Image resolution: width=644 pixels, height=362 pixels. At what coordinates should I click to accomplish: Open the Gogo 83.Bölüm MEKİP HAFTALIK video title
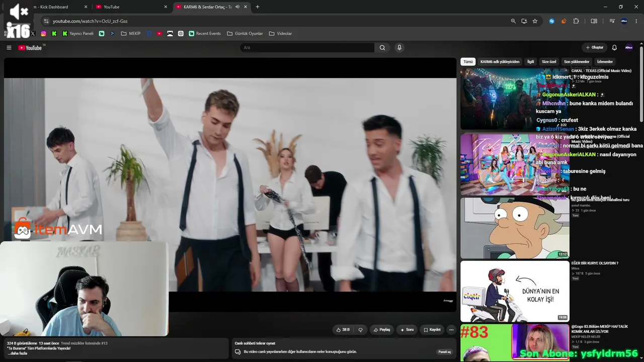[x=600, y=329]
